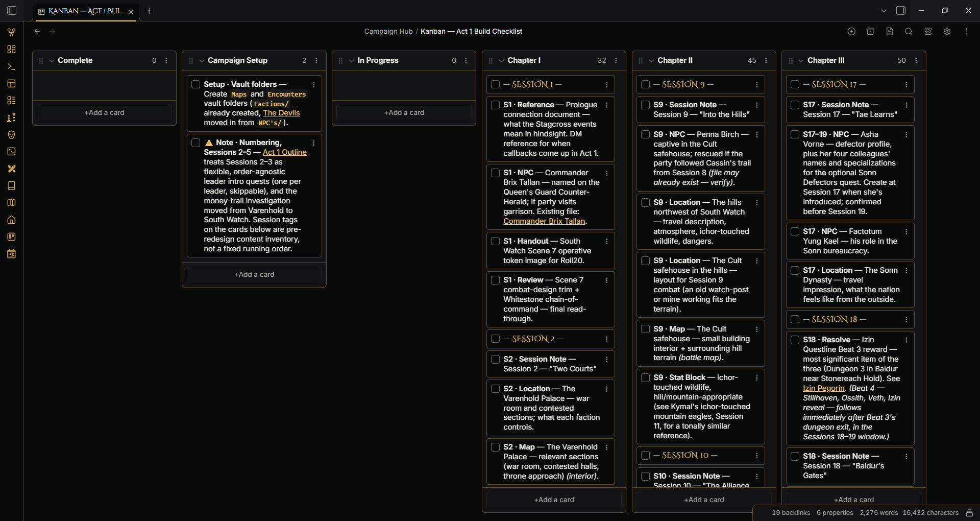Open the terminal prompt ribbon icon
Screen dimensions: 980x521
[11, 66]
